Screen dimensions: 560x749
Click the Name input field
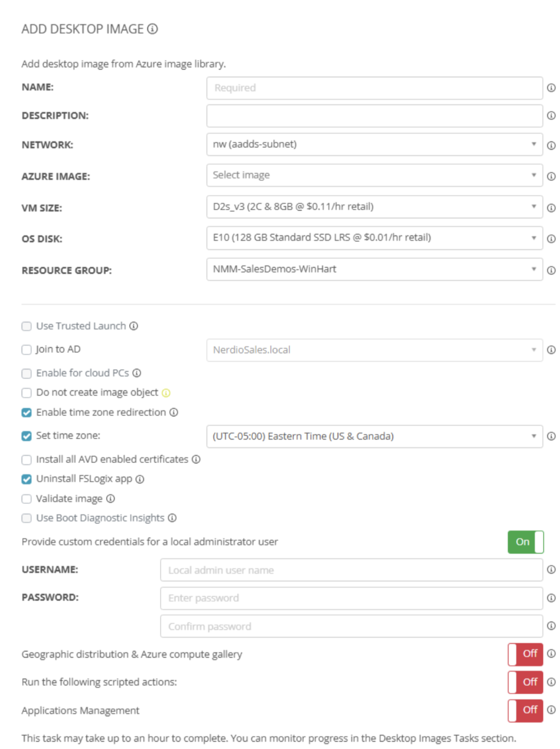click(374, 88)
